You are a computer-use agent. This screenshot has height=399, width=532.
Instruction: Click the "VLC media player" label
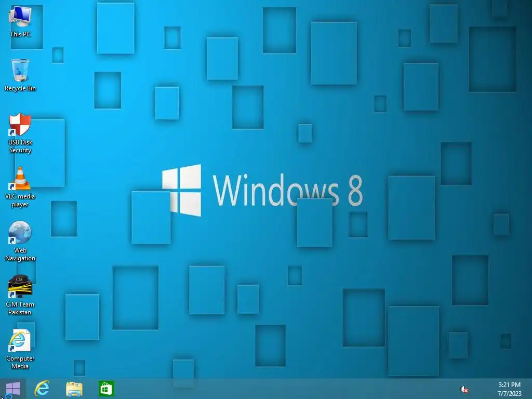pos(20,200)
